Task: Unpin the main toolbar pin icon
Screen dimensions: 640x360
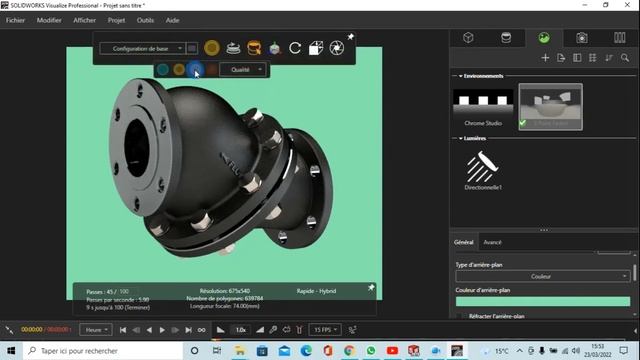Action: coord(351,37)
